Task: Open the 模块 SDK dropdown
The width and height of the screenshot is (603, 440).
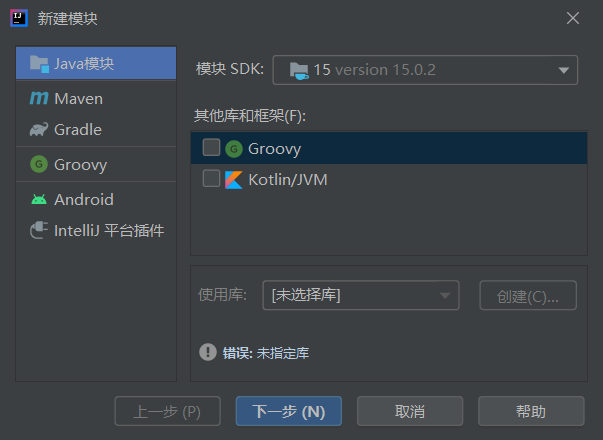Action: coord(425,70)
